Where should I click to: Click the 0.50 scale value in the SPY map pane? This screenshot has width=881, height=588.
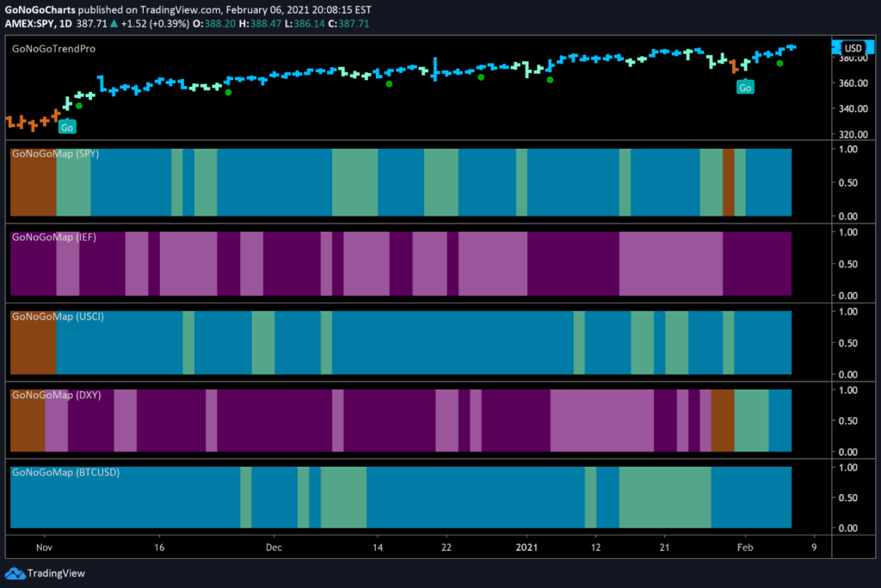pos(847,182)
